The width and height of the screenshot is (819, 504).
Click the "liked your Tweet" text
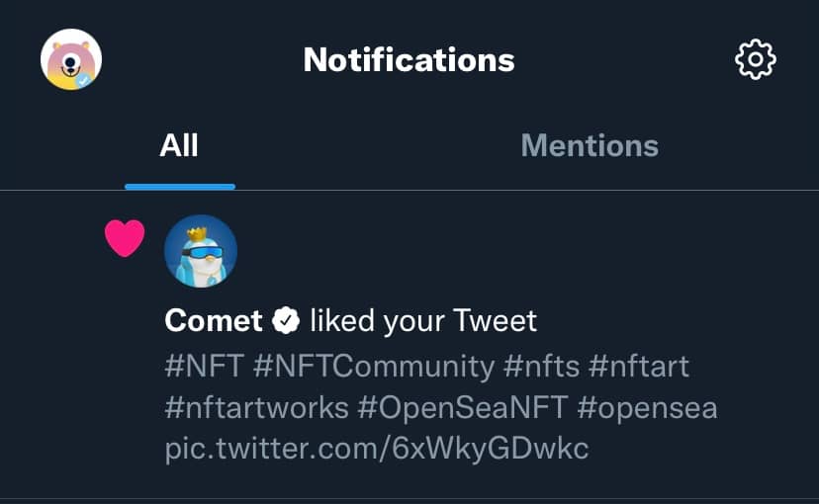(423, 320)
